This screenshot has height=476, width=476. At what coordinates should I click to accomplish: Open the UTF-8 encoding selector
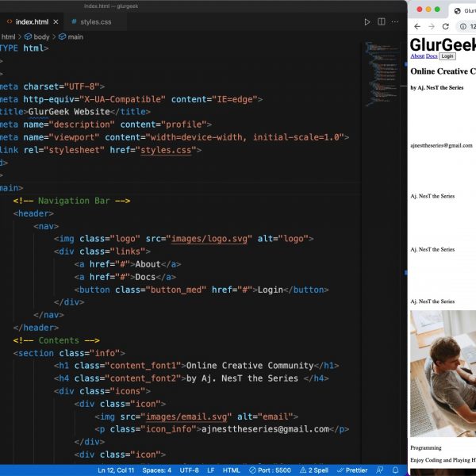click(x=189, y=470)
